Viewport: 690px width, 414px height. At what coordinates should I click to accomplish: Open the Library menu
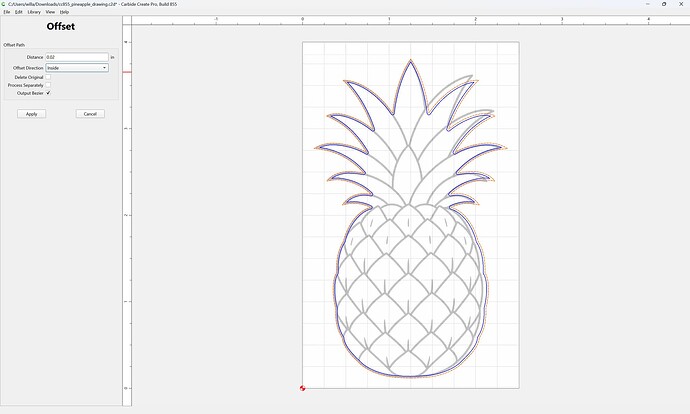[34, 12]
